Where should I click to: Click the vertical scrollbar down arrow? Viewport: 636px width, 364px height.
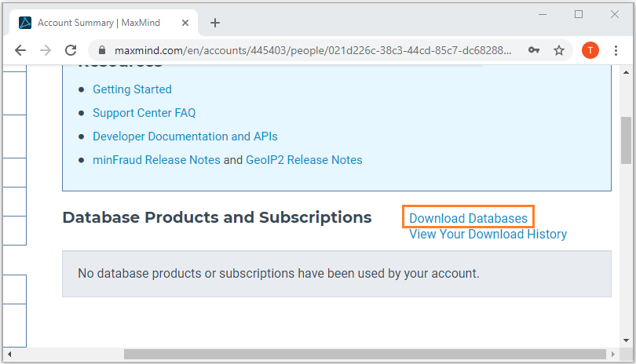627,340
